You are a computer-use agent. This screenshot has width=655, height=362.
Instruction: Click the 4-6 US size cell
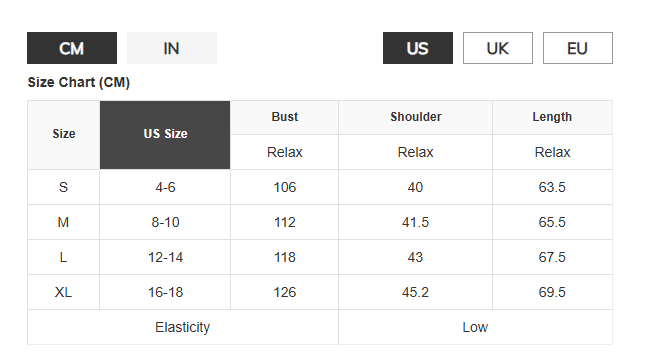165,187
